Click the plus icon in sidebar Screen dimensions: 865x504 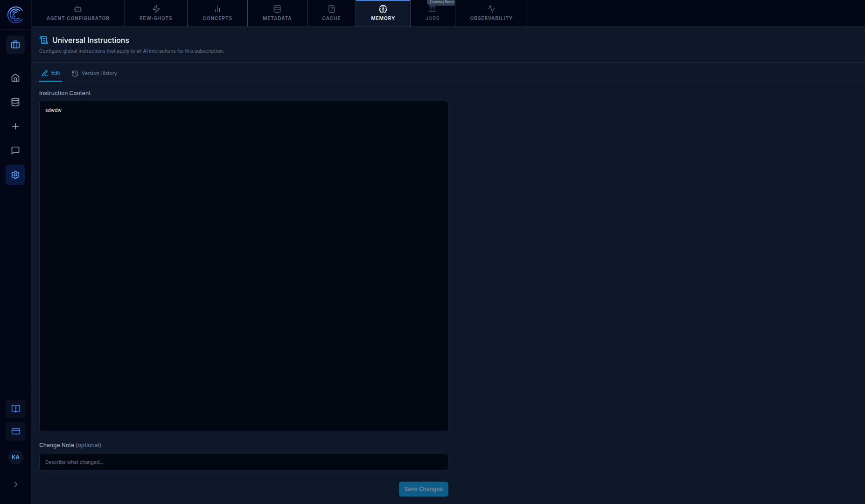click(15, 126)
